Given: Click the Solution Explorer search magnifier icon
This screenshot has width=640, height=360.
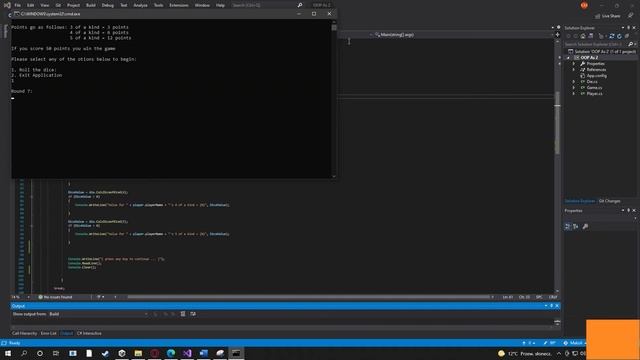Looking at the screenshot, I should [x=631, y=44].
